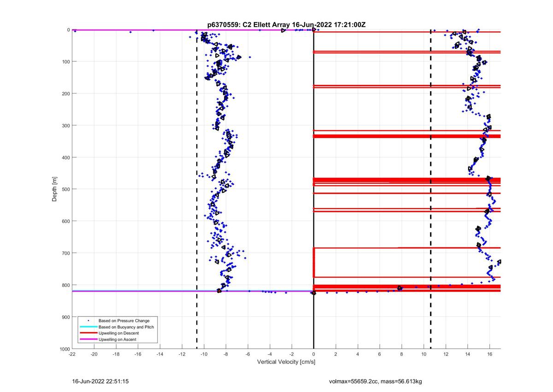
Task: Click the '500' depth tick label
Action: coord(65,189)
